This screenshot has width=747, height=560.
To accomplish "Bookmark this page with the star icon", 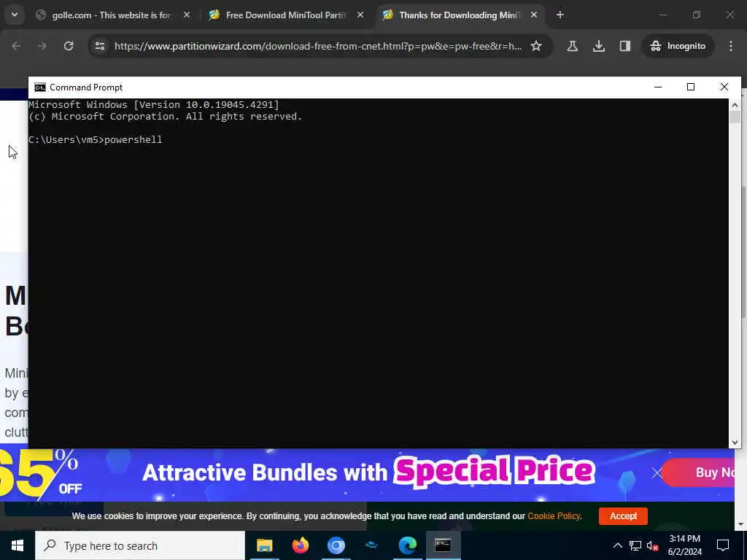I will point(536,46).
